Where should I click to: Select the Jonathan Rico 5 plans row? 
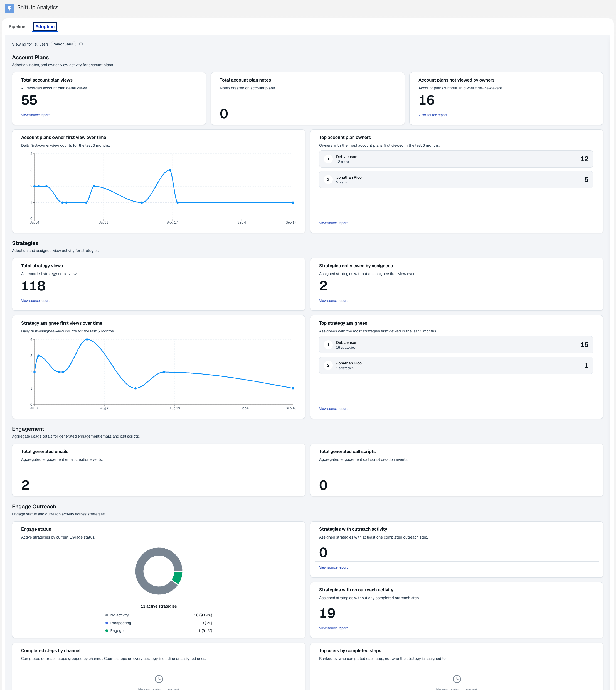456,180
